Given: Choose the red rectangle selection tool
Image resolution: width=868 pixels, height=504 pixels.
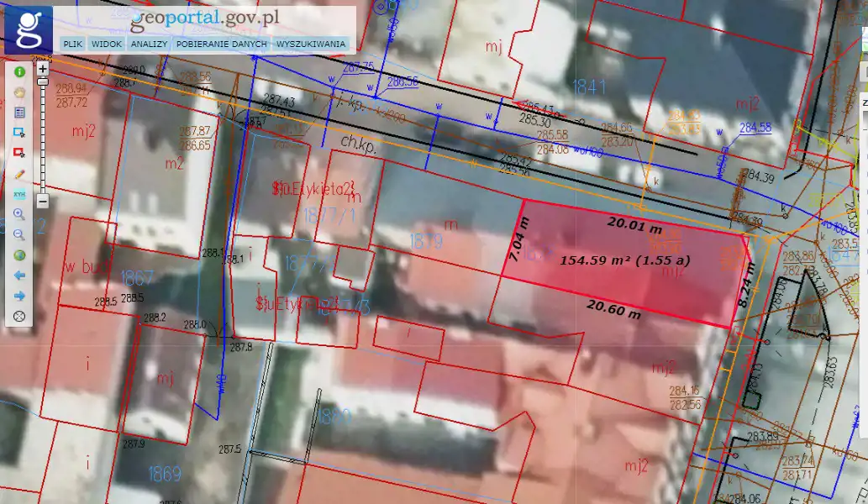Looking at the screenshot, I should (x=19, y=153).
